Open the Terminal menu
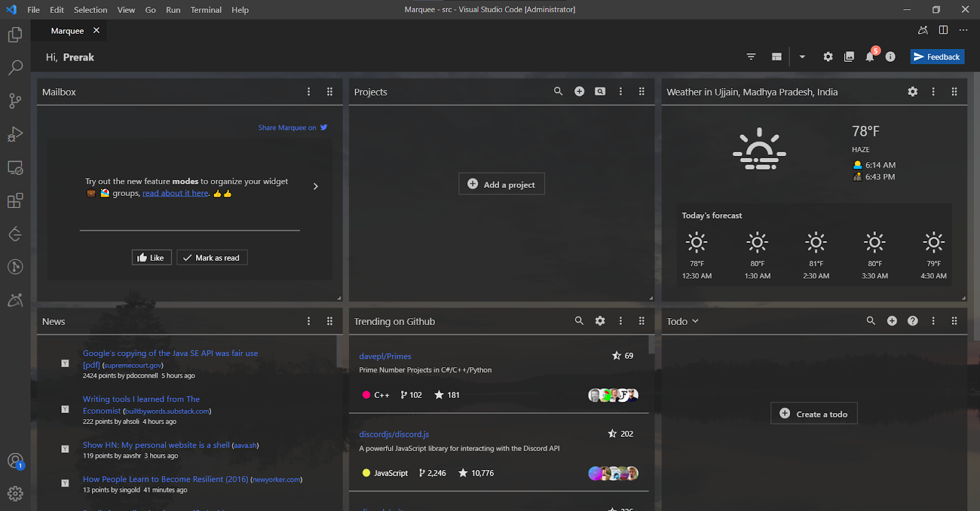This screenshot has height=511, width=980. click(206, 10)
